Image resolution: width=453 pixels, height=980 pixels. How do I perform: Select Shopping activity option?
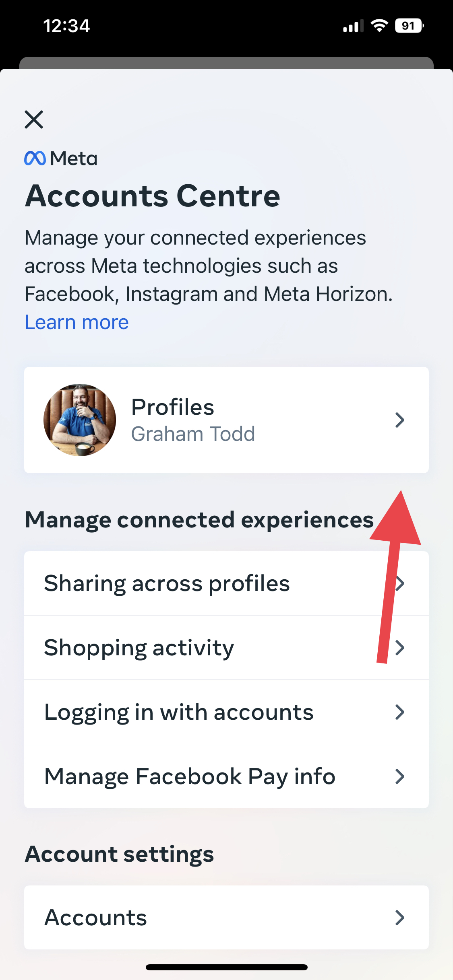coord(139,648)
